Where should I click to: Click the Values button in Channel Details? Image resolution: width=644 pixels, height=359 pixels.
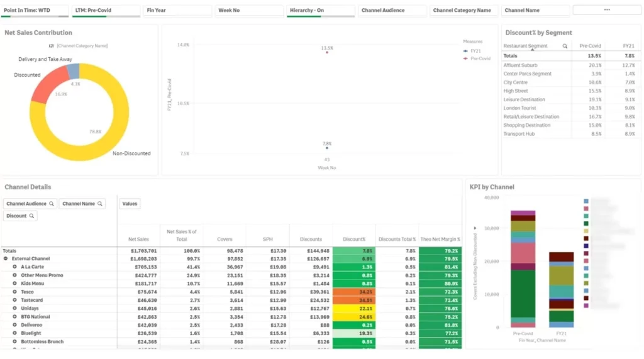click(130, 204)
